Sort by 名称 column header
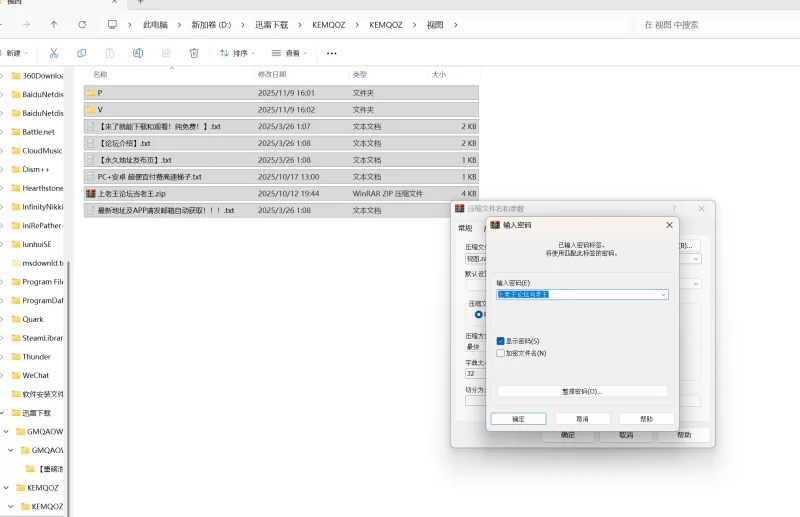Image resolution: width=800 pixels, height=517 pixels. coord(100,75)
